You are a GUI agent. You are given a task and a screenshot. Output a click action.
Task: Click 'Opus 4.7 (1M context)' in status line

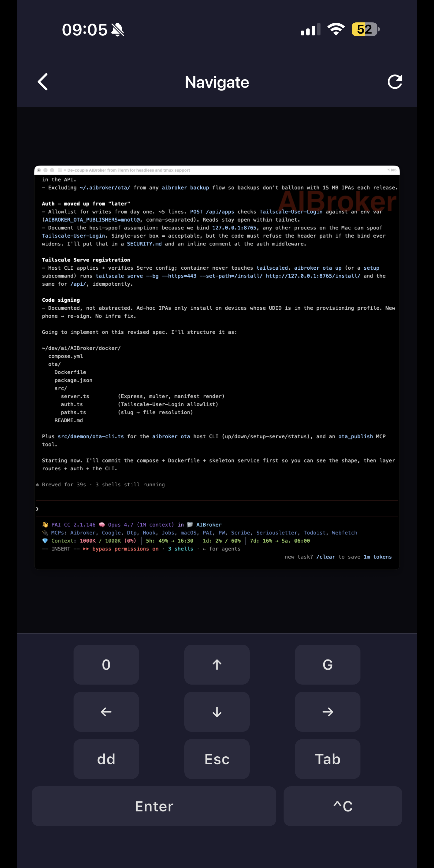[x=141, y=524]
